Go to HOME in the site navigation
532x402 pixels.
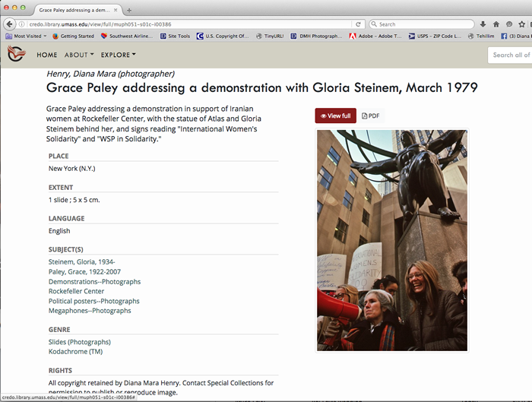click(47, 55)
